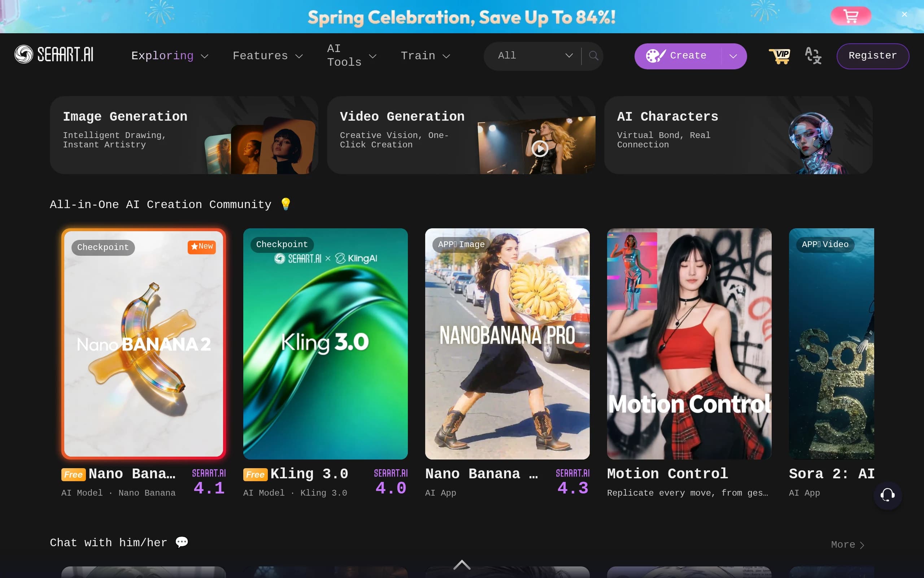Click the "Replicate every move" description
The image size is (924, 578).
688,493
